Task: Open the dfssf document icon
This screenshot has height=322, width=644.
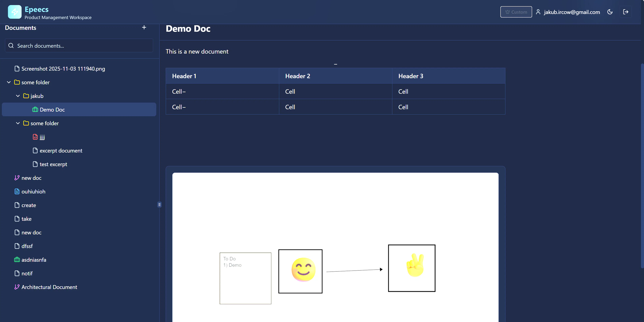Action: (17, 246)
